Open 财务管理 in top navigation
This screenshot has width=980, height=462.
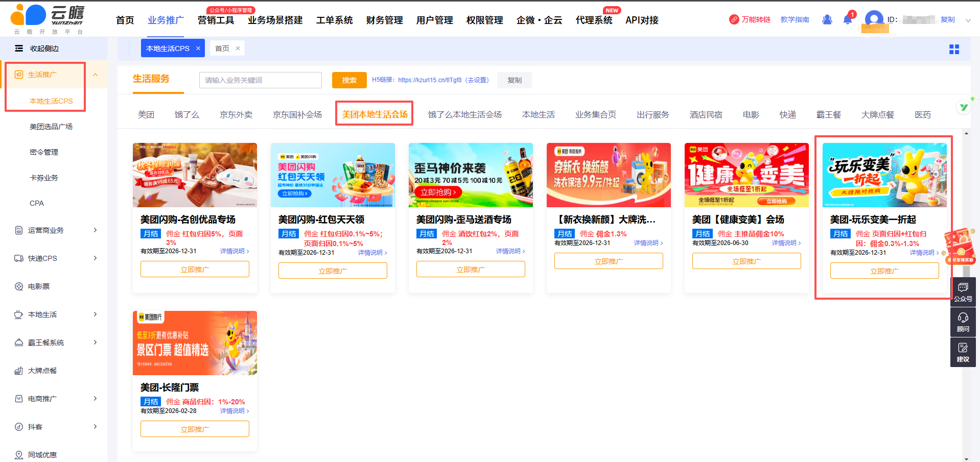[x=384, y=20]
